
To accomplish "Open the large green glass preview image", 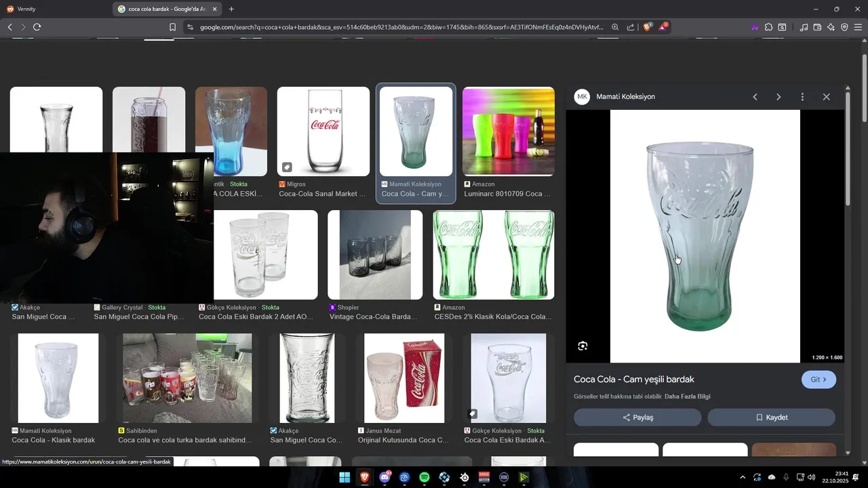I will tap(705, 237).
